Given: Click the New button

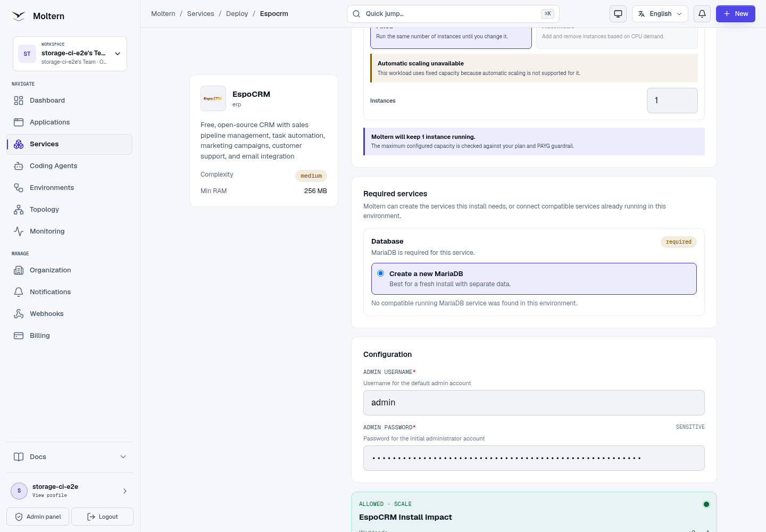Looking at the screenshot, I should (736, 14).
